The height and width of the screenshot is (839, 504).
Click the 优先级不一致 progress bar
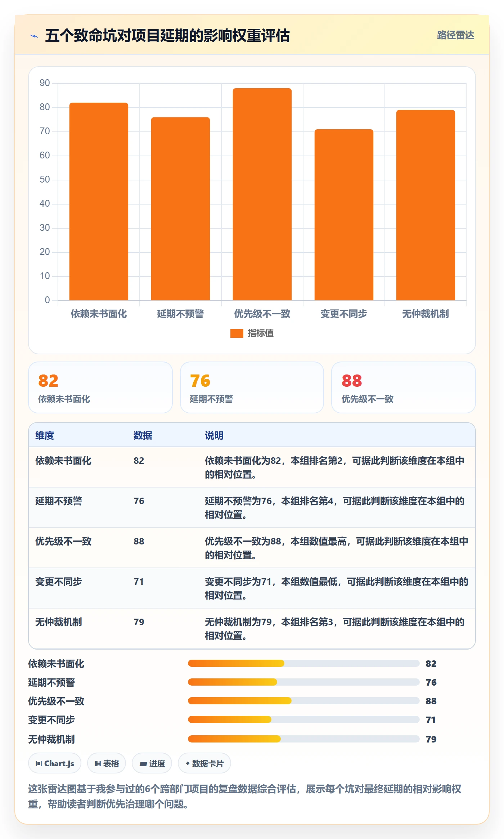point(304,701)
